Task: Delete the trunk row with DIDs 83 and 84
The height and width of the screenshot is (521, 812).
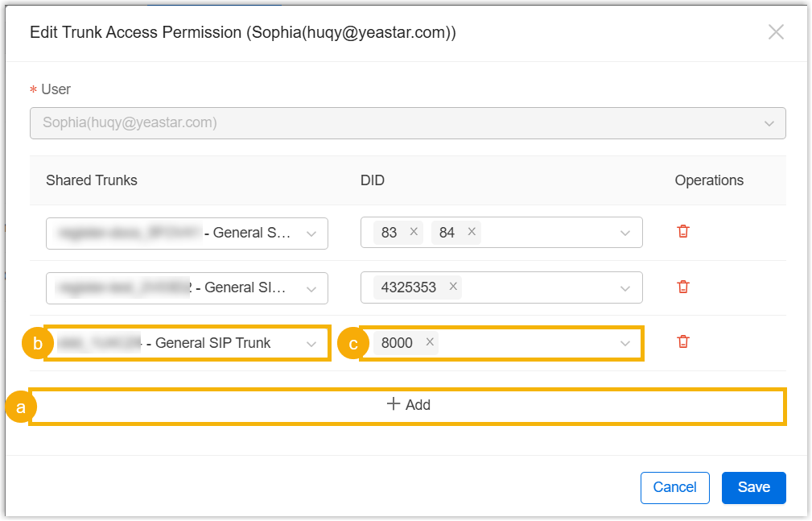Action: coord(683,232)
